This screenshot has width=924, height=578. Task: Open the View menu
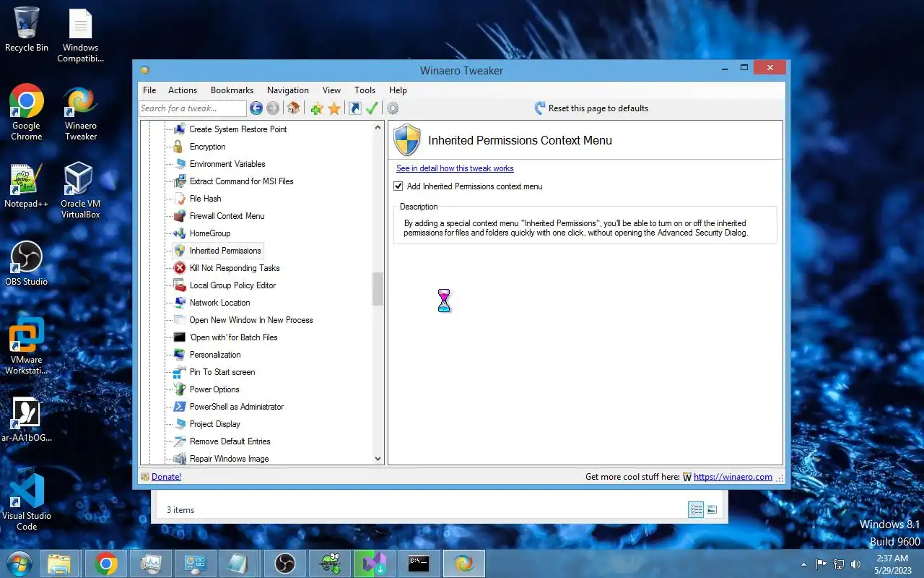pos(331,90)
